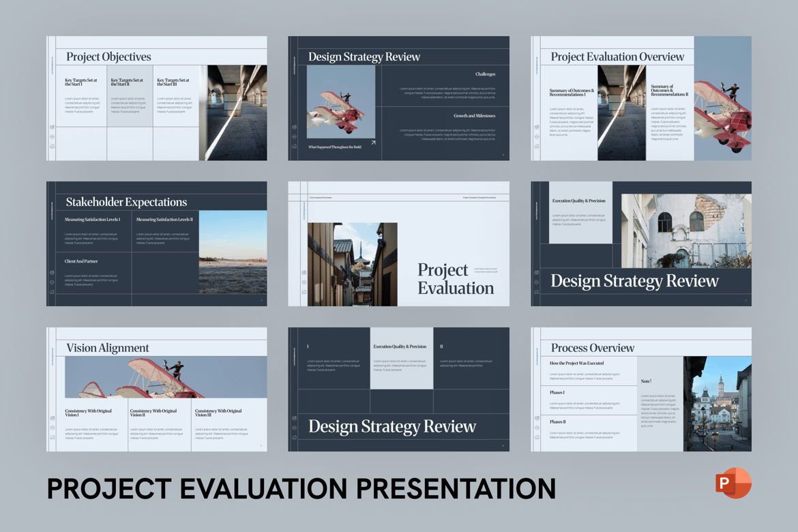The width and height of the screenshot is (798, 532).
Task: Click mail icon on Vision Alignment slide
Action: pos(52,419)
